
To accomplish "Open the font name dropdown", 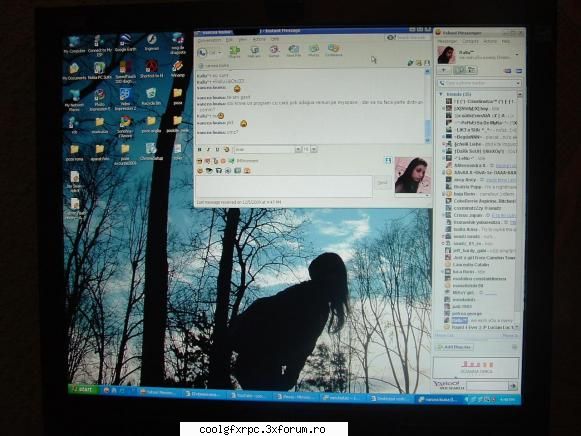I will (x=298, y=149).
